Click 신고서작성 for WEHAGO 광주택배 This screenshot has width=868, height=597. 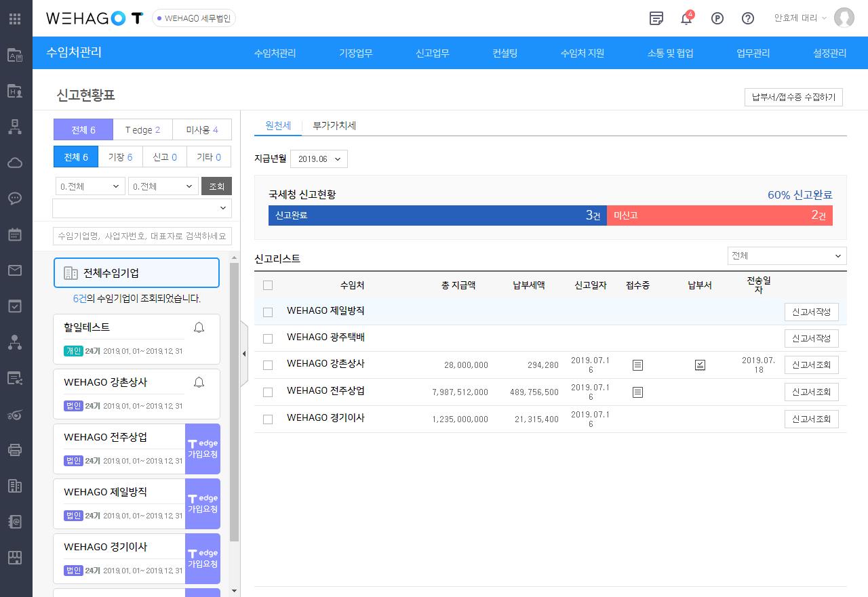click(x=811, y=338)
